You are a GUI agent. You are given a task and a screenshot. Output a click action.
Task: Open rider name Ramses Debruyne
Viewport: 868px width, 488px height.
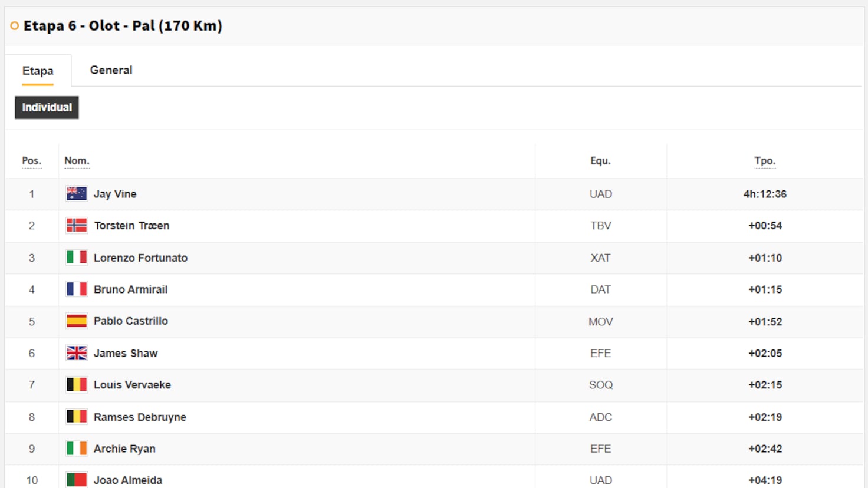click(x=140, y=417)
